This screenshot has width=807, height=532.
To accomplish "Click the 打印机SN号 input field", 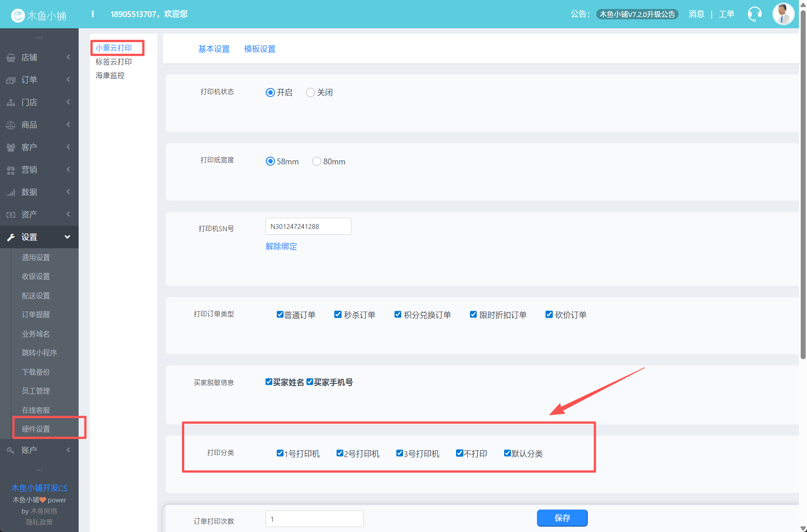I will [308, 227].
